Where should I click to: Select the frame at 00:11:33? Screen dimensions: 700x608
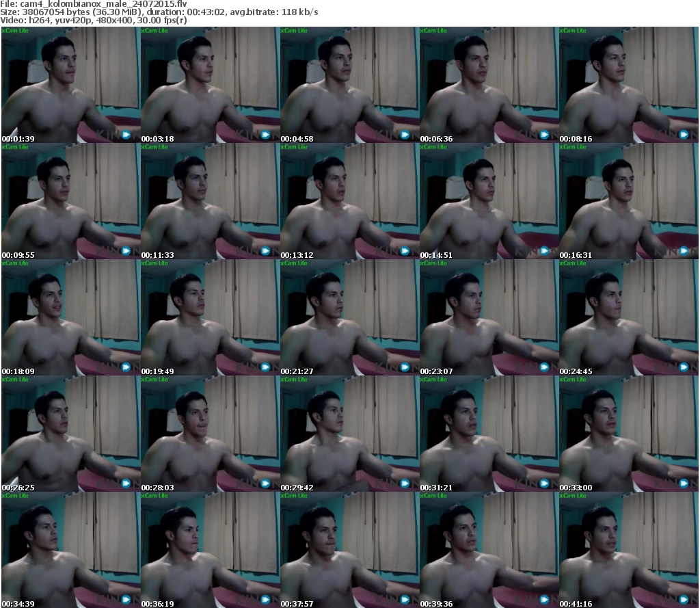click(x=211, y=201)
